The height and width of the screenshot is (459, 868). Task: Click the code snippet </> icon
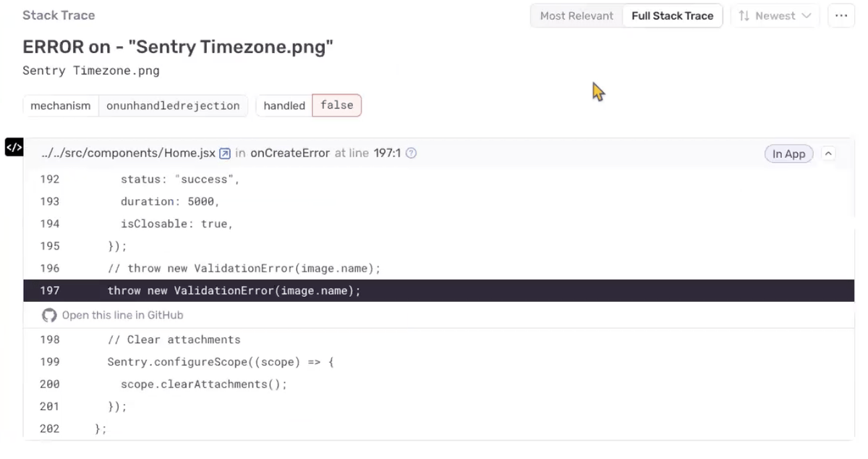(13, 148)
